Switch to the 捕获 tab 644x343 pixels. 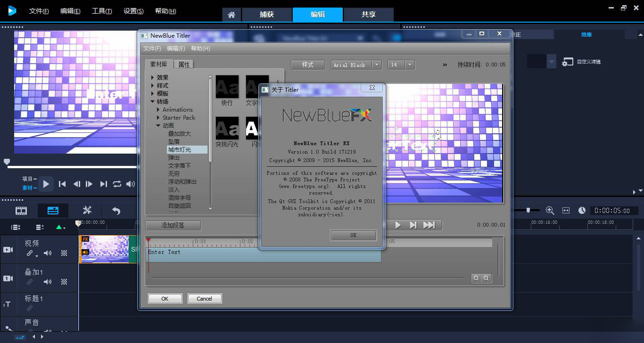[267, 15]
